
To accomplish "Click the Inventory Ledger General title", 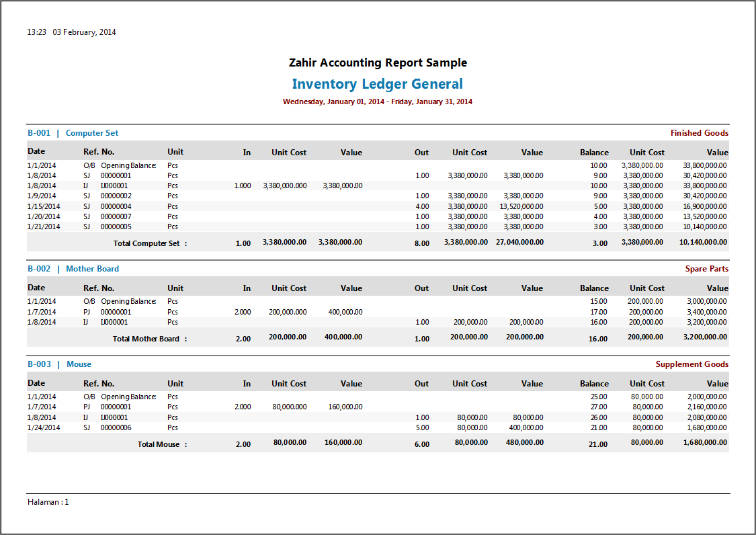I will (x=377, y=84).
